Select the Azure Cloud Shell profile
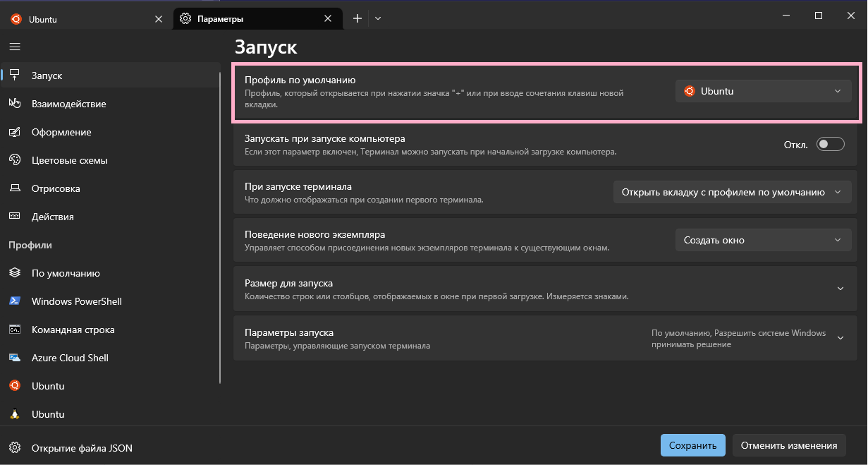The width and height of the screenshot is (868, 465). pos(111,358)
